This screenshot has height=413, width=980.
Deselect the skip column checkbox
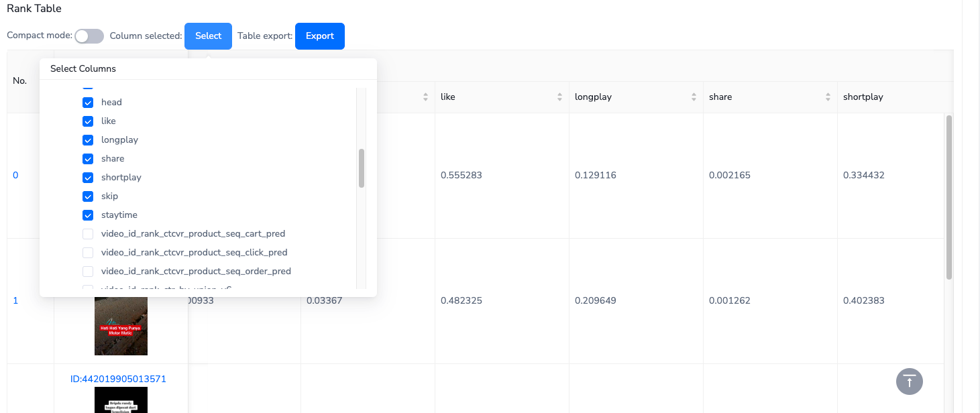tap(88, 196)
